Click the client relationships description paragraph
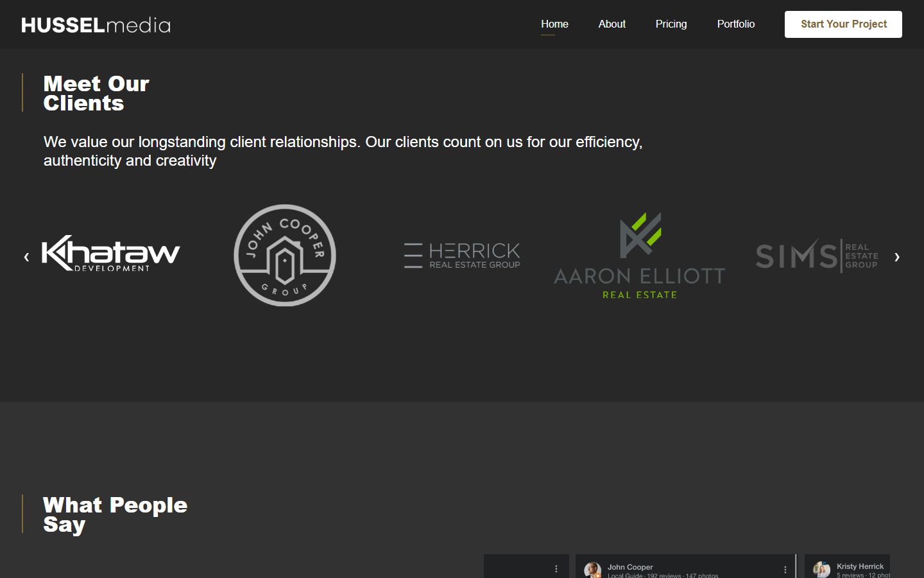The width and height of the screenshot is (924, 578). (343, 151)
